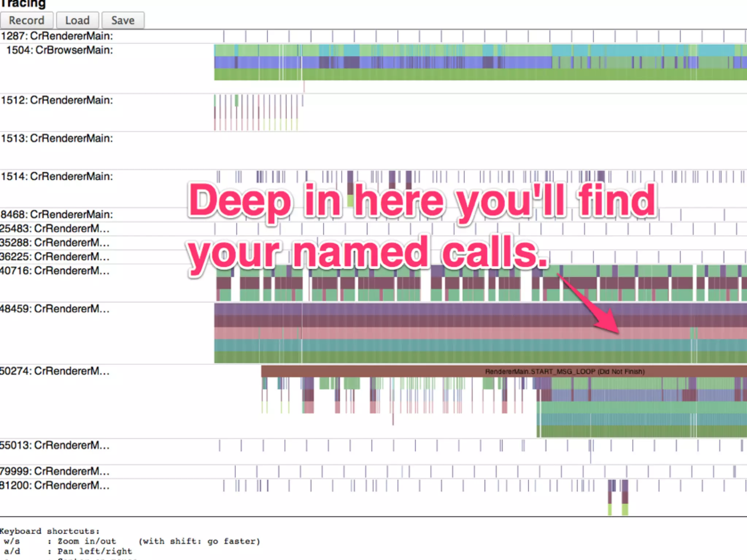Select the 50274 renderer track label

click(x=55, y=371)
